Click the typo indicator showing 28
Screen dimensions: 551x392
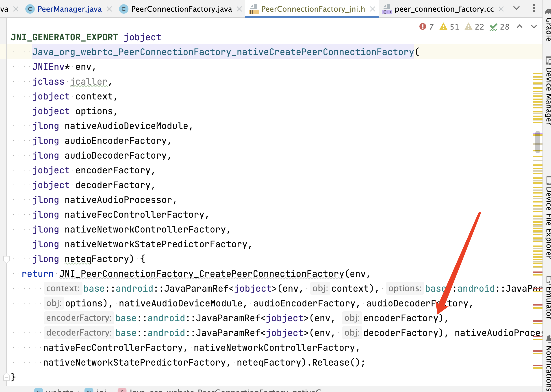tap(499, 27)
